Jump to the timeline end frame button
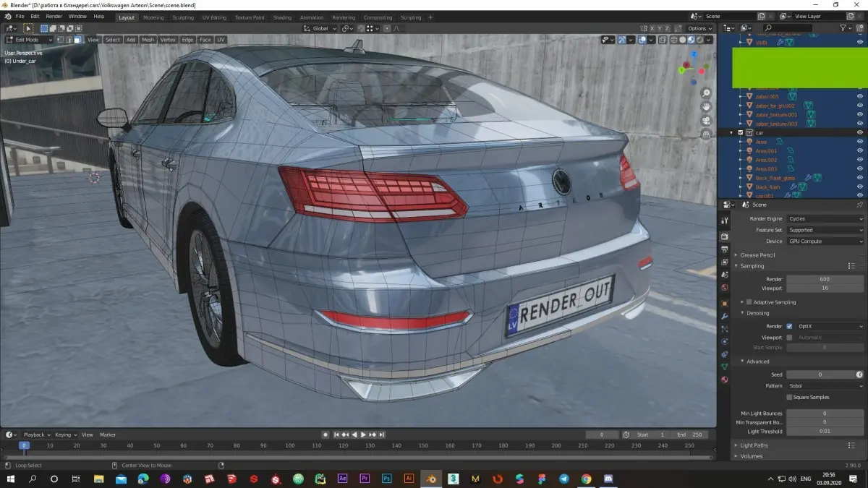868x488 pixels. coord(380,435)
